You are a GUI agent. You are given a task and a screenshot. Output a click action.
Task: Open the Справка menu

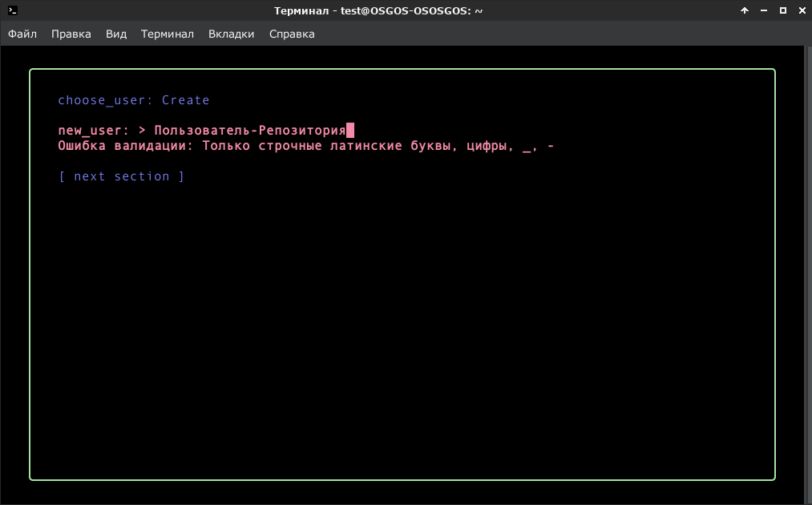(x=292, y=34)
